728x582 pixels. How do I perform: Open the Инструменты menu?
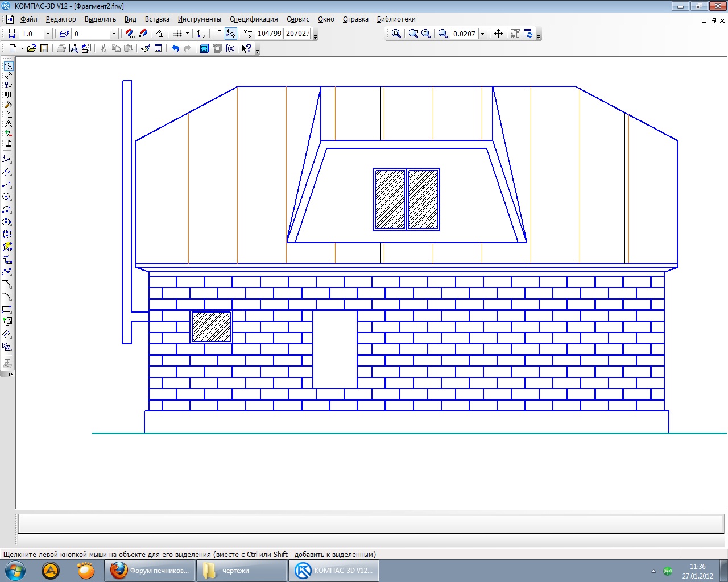pos(199,19)
